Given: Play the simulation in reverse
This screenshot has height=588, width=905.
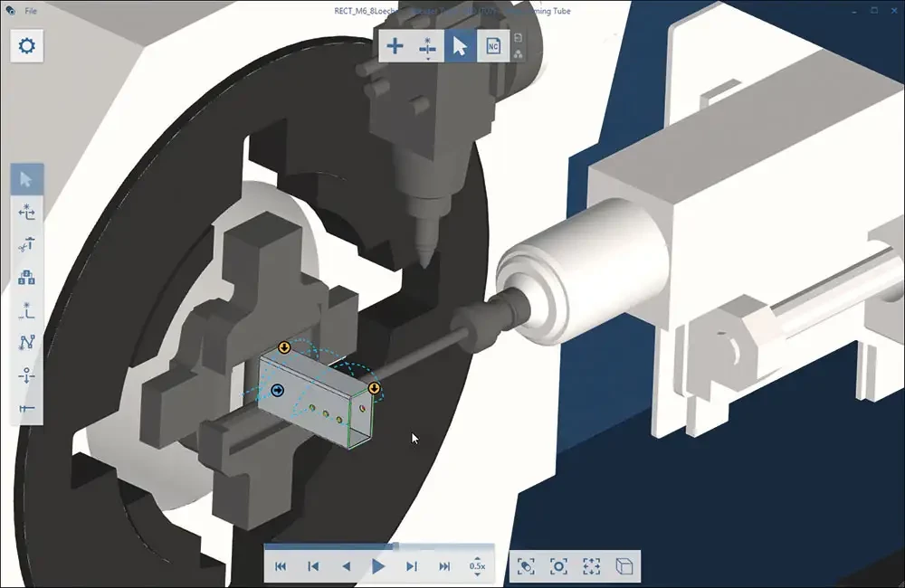Looking at the screenshot, I should pyautogui.click(x=347, y=566).
